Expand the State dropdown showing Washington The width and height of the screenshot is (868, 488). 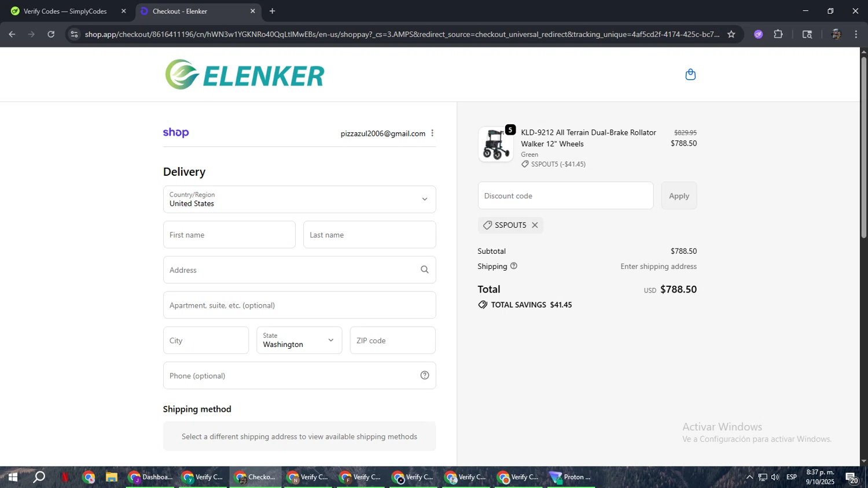pos(299,341)
